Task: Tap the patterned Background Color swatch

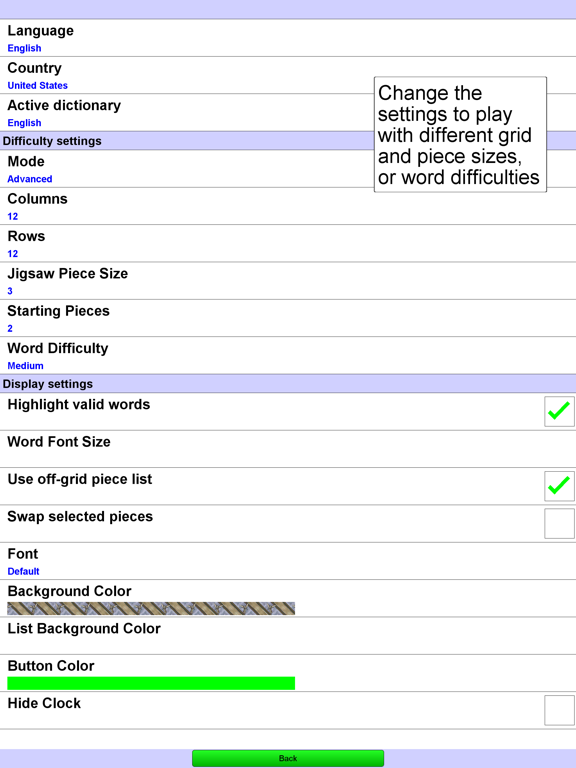Action: (x=151, y=608)
